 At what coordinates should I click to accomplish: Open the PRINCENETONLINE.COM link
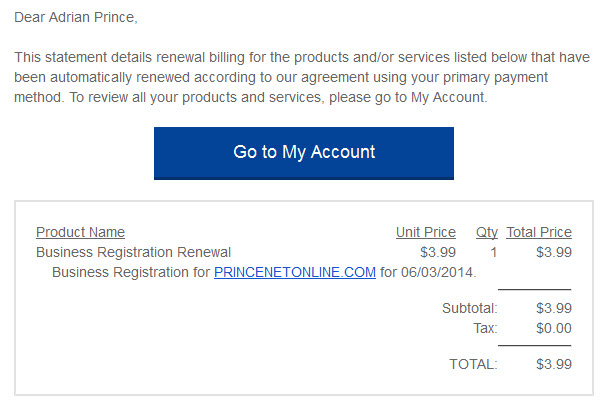pyautogui.click(x=295, y=272)
